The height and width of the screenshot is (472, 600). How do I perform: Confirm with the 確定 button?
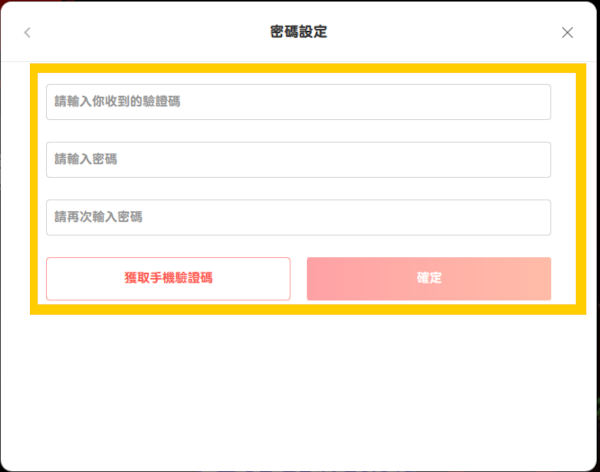click(429, 279)
